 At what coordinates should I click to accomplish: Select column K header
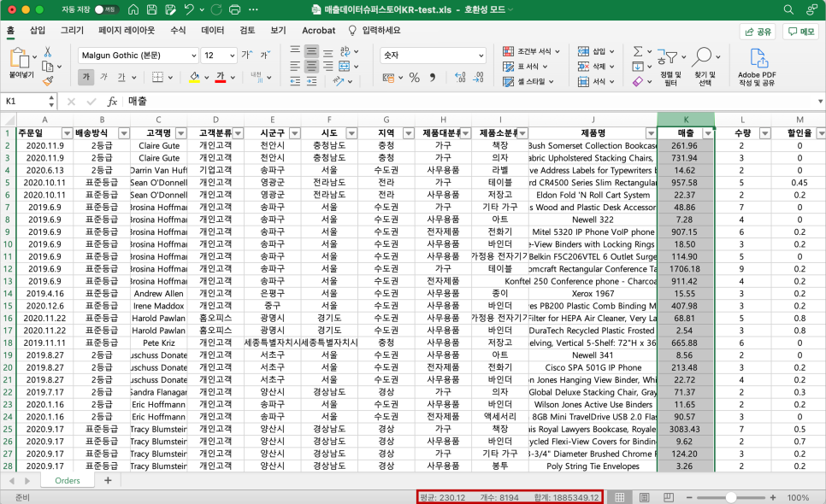(x=686, y=120)
